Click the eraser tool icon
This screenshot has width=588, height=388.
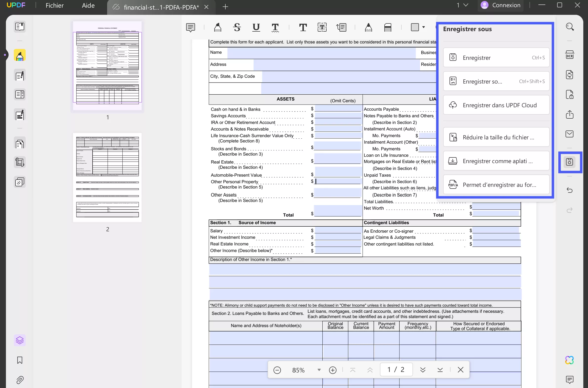coord(388,27)
